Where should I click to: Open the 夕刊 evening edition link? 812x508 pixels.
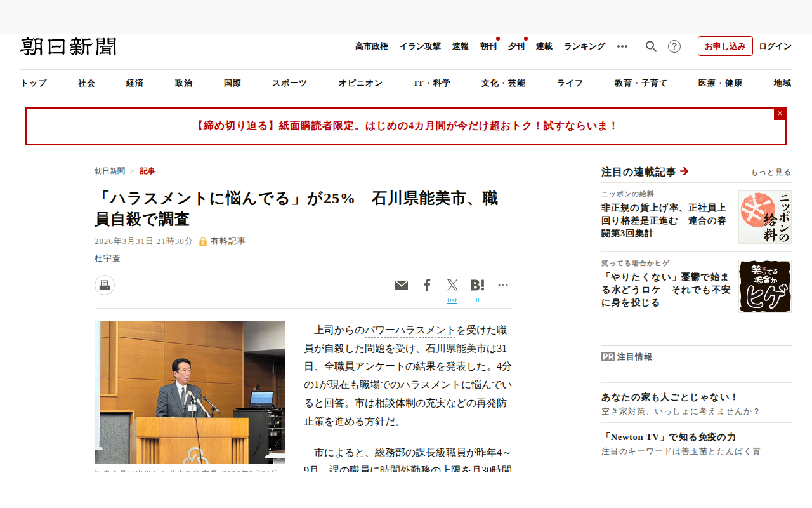click(516, 46)
